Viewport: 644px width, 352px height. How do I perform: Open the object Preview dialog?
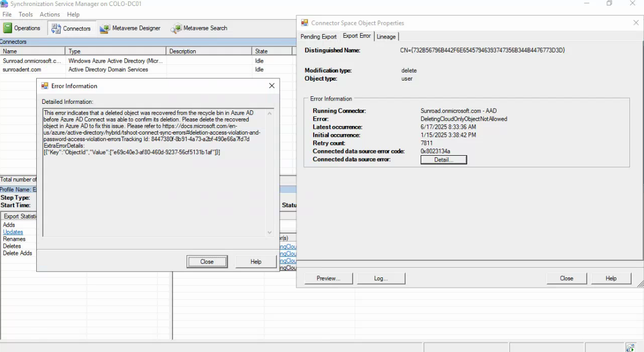coord(328,278)
